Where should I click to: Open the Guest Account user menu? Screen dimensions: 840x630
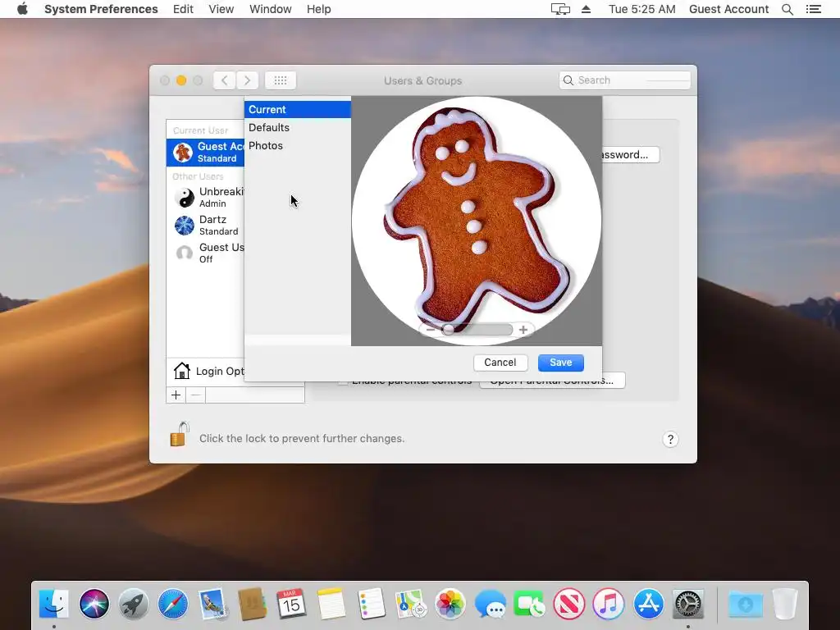click(728, 9)
